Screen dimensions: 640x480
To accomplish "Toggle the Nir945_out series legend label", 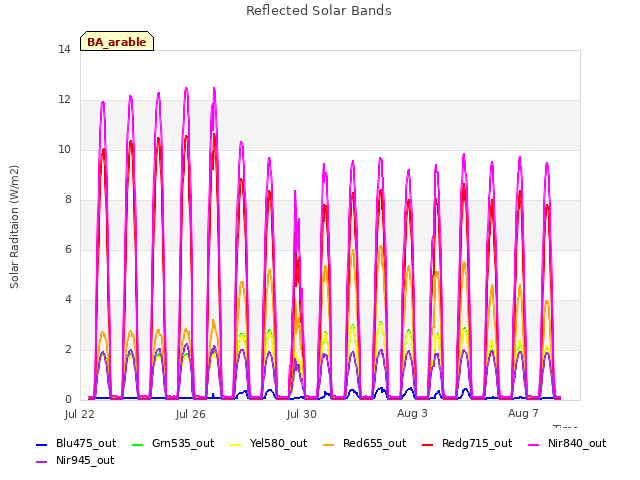I will click(85, 461).
